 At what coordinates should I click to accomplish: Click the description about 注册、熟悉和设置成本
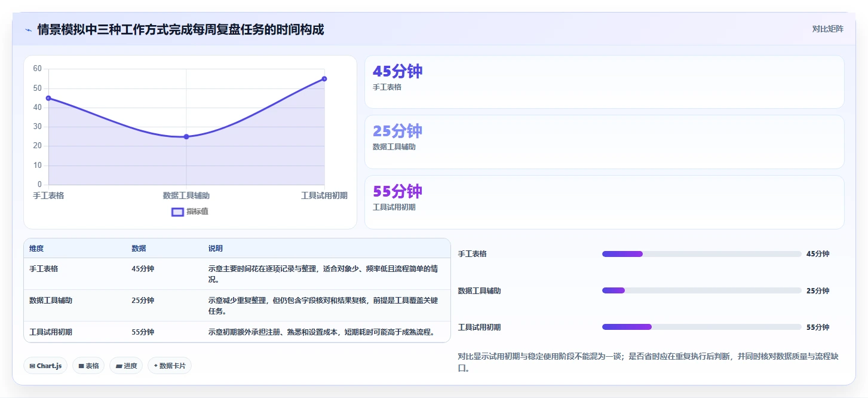click(x=321, y=332)
